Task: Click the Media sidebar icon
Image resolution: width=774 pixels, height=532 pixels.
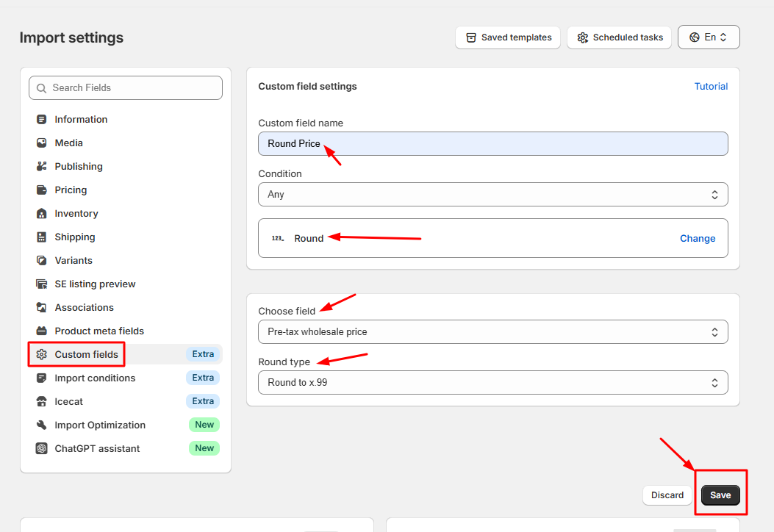Action: coord(41,143)
